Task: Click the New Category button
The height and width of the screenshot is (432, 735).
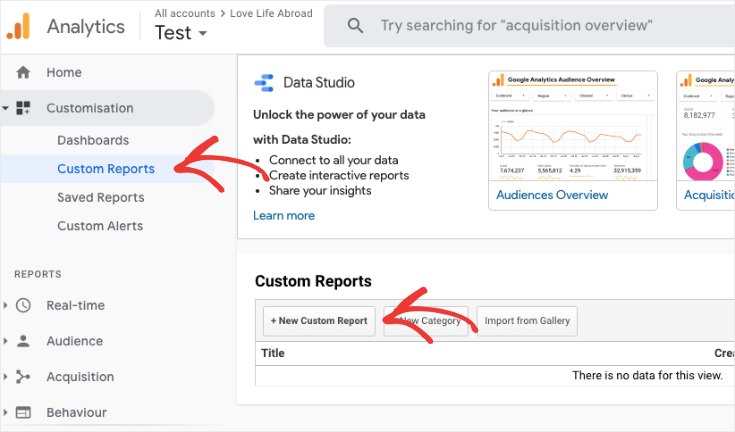Action: coord(426,321)
